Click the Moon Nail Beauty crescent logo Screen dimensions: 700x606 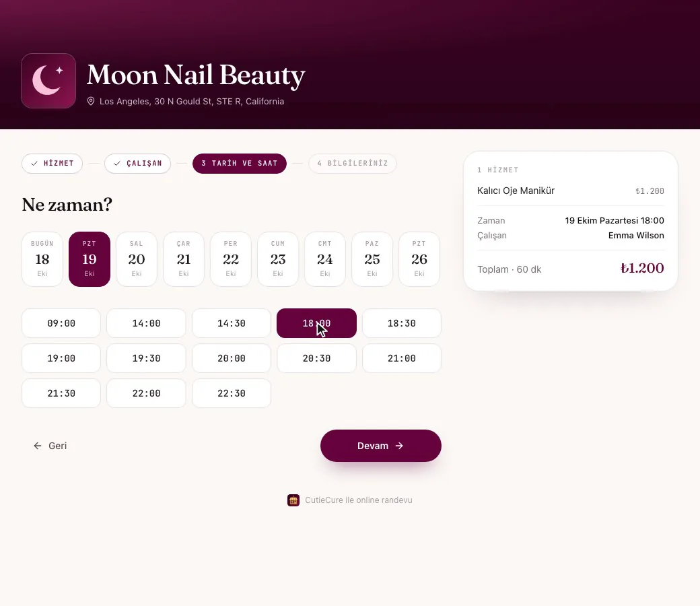tap(48, 81)
